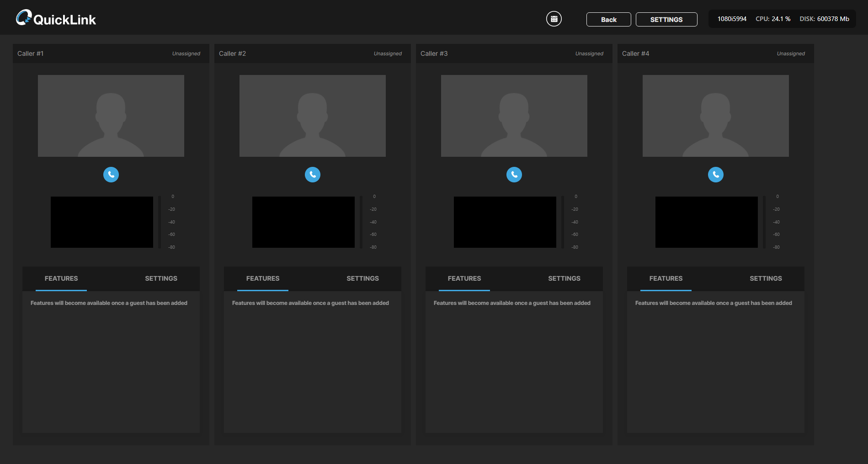Screen dimensions: 868x464
Task: Click the black return feed of Caller #3
Action: [x=505, y=222]
